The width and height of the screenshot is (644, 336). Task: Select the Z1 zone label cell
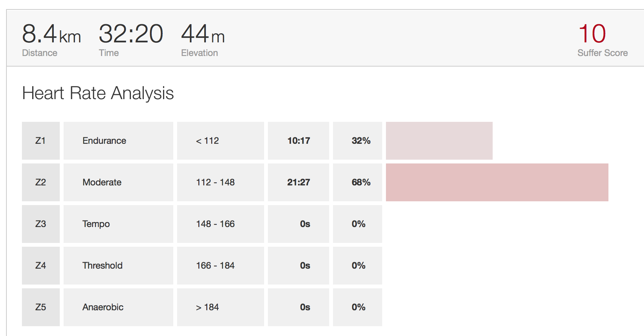click(40, 141)
